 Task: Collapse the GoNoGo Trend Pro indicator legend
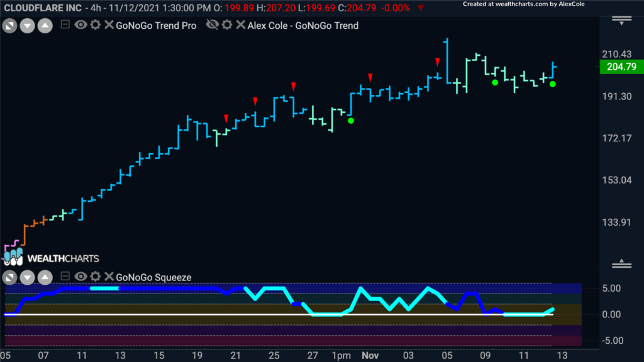[x=65, y=25]
